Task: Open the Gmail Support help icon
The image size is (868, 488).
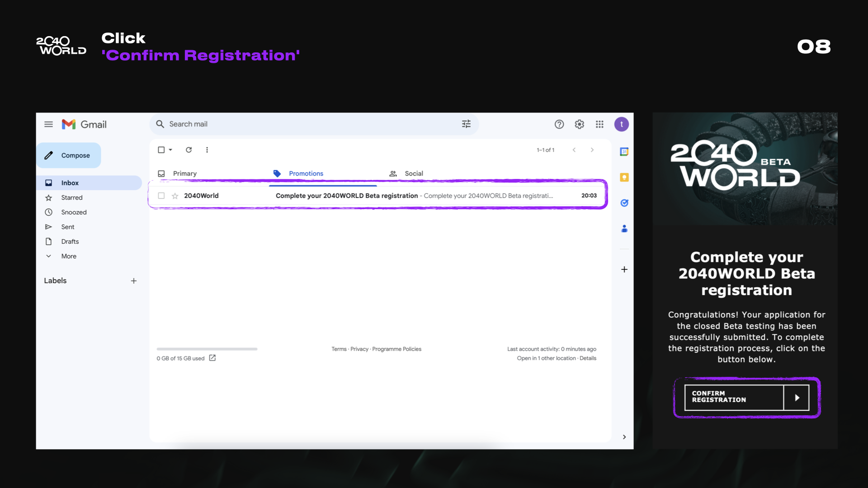Action: click(x=559, y=124)
